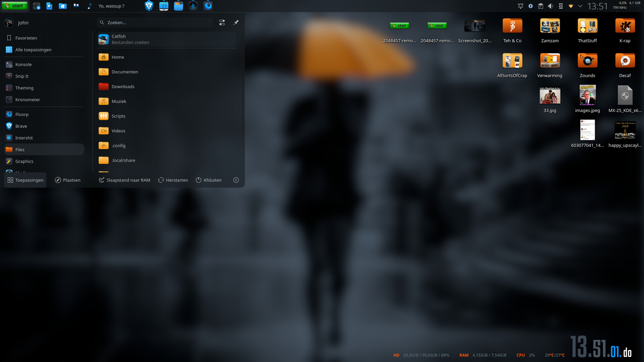Viewport: 644px width, 362px height.
Task: Click the Wi-Fi network tray icon
Action: [571, 6]
